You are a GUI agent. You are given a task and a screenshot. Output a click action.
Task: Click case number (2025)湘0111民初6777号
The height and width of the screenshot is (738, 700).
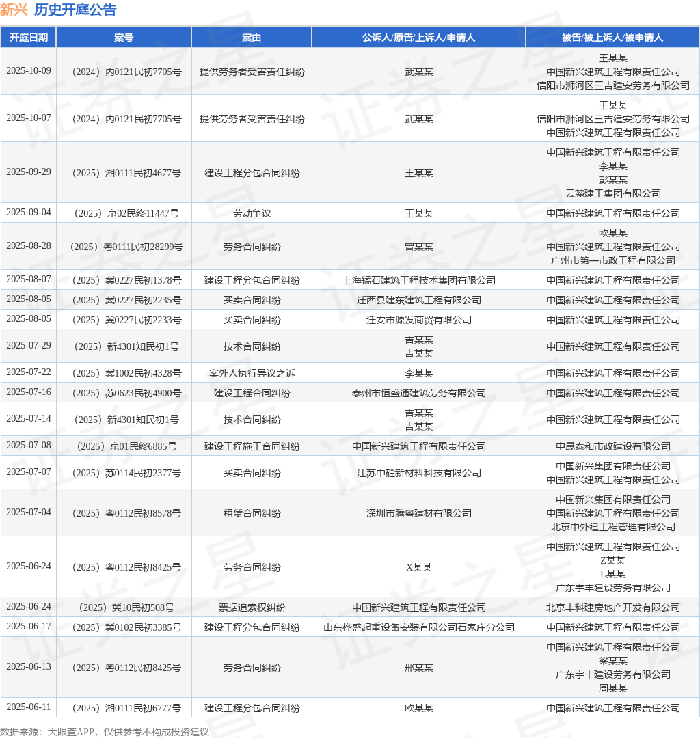[x=126, y=708]
